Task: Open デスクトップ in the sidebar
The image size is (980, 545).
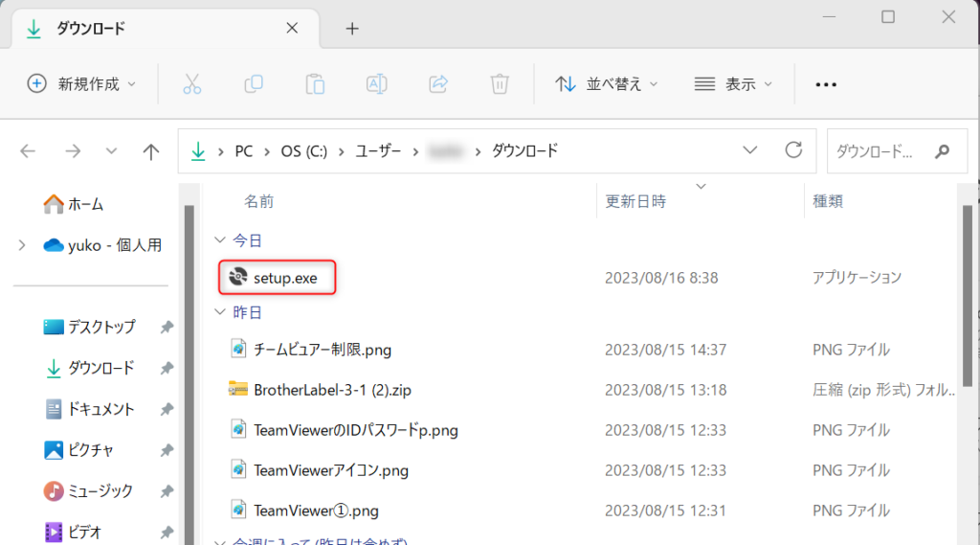Action: 89,327
